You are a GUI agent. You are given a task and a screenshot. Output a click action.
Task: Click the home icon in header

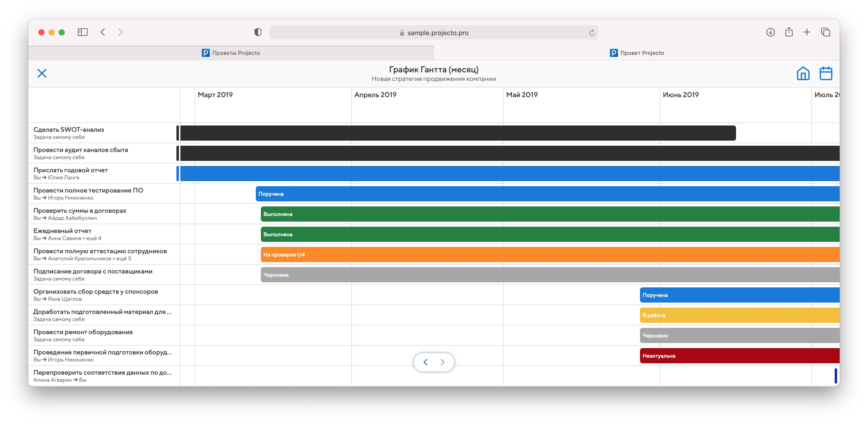click(x=803, y=73)
